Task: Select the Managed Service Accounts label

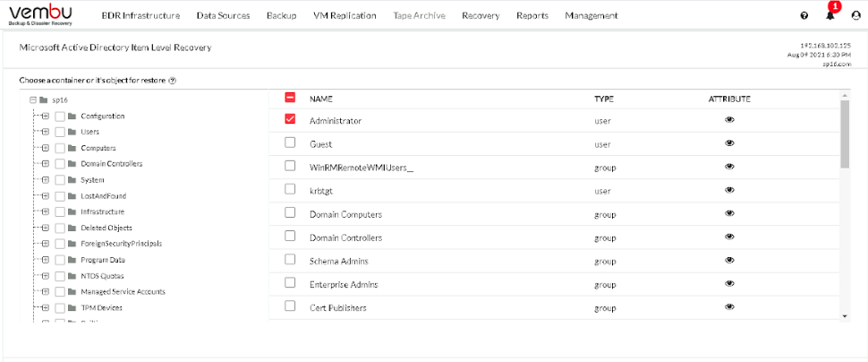Action: 123,291
